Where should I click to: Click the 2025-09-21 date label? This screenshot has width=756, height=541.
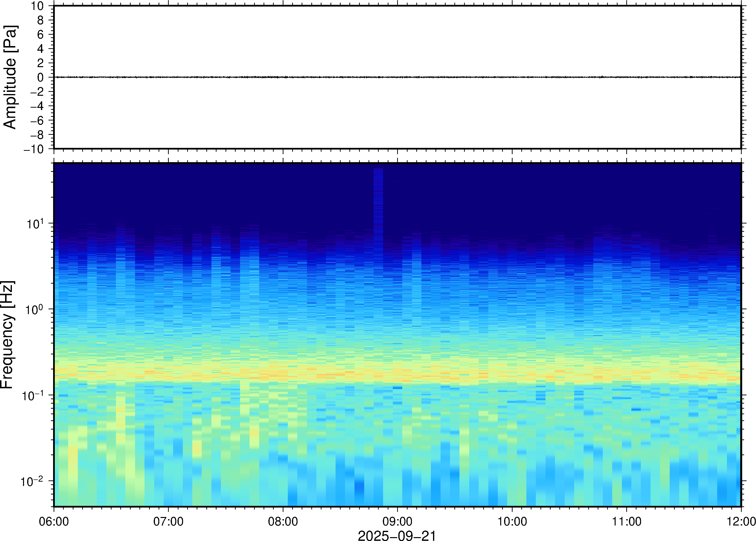click(397, 535)
